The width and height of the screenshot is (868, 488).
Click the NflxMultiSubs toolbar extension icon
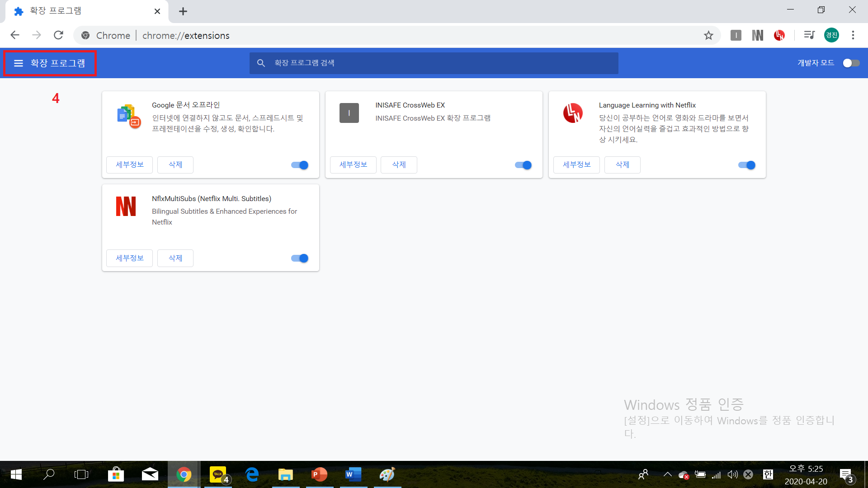(x=757, y=35)
